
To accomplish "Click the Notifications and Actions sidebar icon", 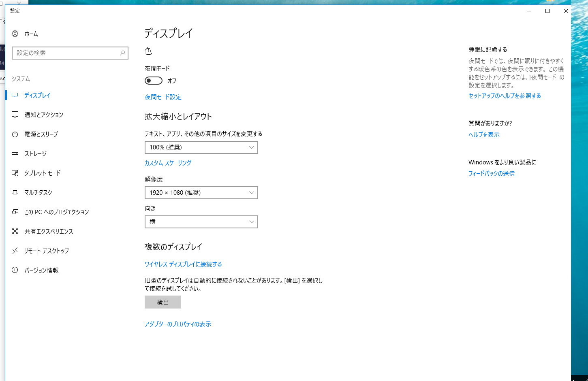I will [x=15, y=115].
